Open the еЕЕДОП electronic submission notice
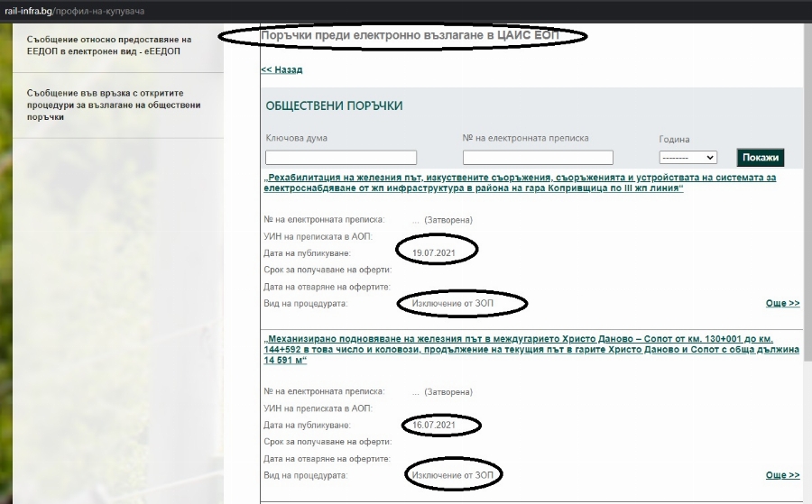This screenshot has height=504, width=812. [x=108, y=46]
